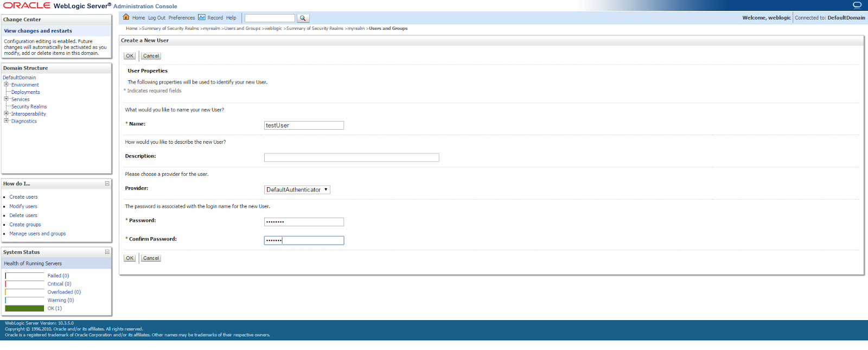Open View changes and restarts link

pos(38,31)
